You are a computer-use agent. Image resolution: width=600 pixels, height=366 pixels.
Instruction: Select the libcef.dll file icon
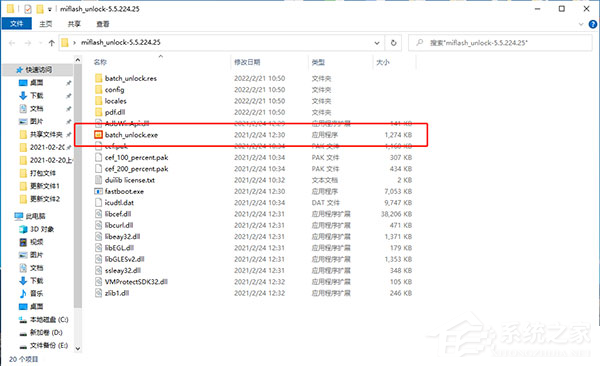pyautogui.click(x=99, y=214)
